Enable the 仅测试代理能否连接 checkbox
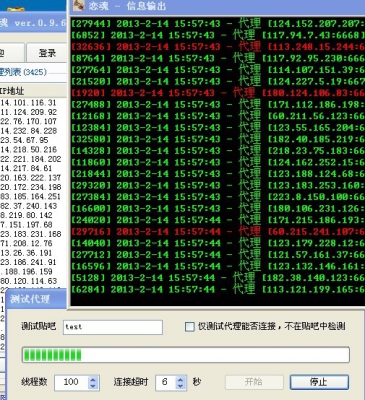The image size is (365, 400). pyautogui.click(x=189, y=327)
